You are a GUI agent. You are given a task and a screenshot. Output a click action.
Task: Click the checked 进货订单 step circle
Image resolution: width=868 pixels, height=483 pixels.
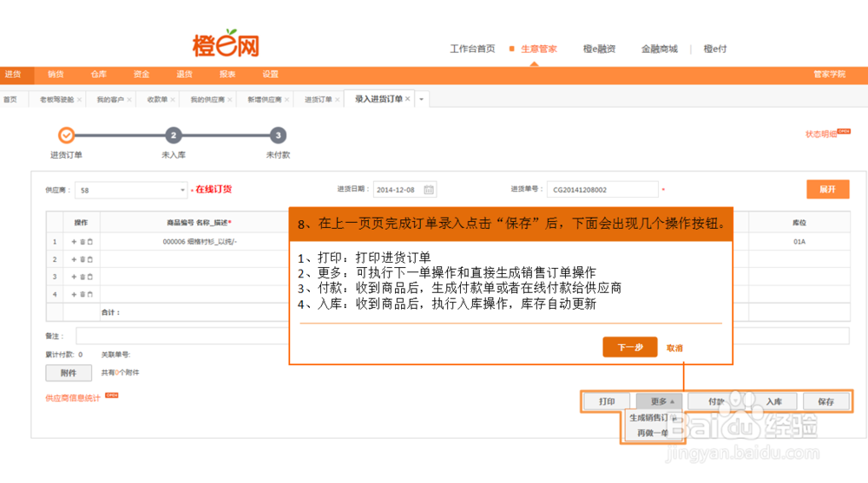coord(67,135)
